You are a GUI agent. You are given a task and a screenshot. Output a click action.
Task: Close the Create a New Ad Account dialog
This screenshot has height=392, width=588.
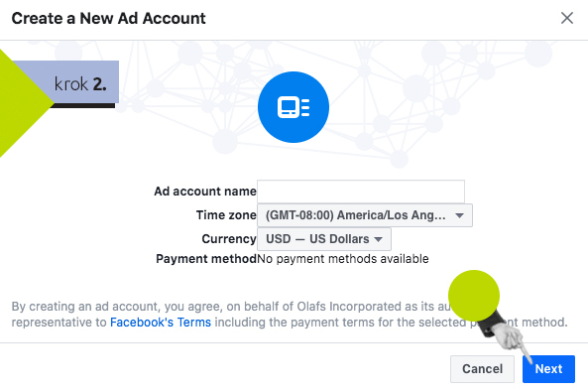coord(566,18)
